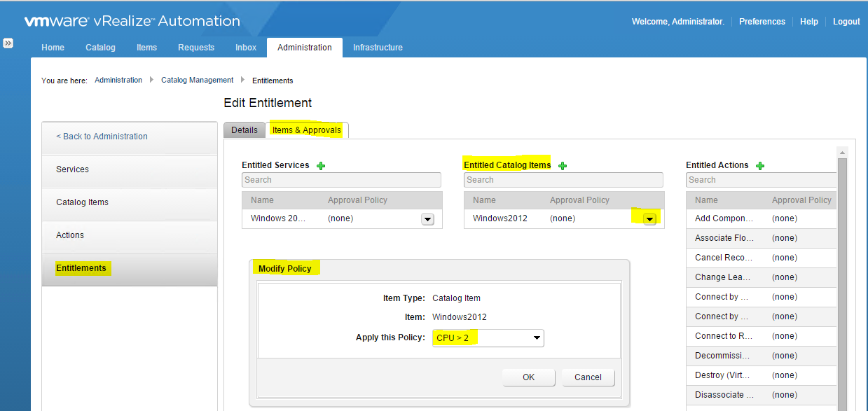This screenshot has width=868, height=411.
Task: Open dropdown for Windows2012 catalog item
Action: tap(649, 219)
